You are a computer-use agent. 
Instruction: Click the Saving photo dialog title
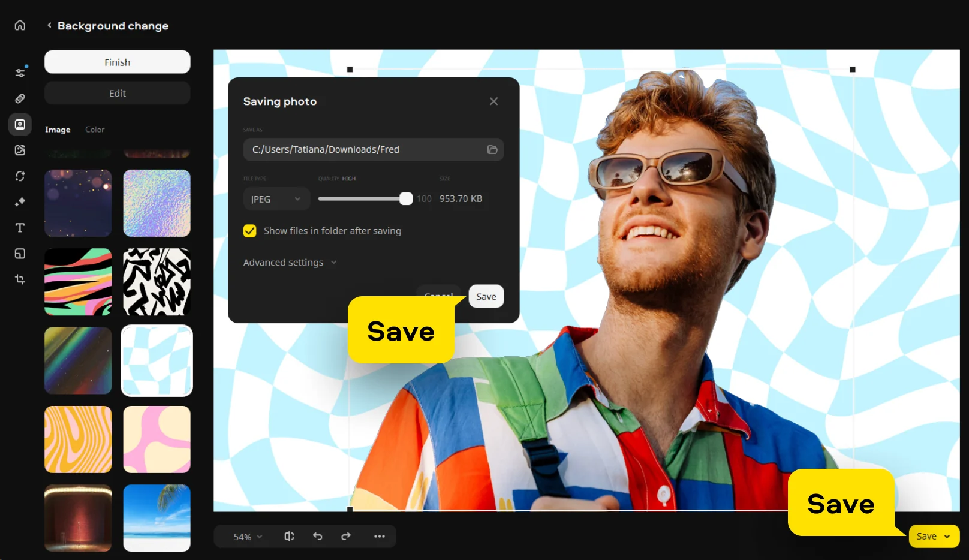(x=280, y=101)
